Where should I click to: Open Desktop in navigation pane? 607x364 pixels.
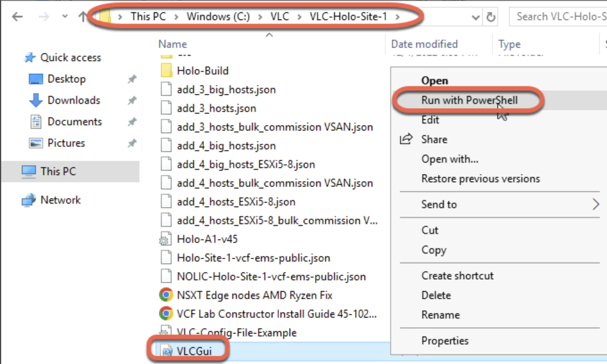(67, 79)
